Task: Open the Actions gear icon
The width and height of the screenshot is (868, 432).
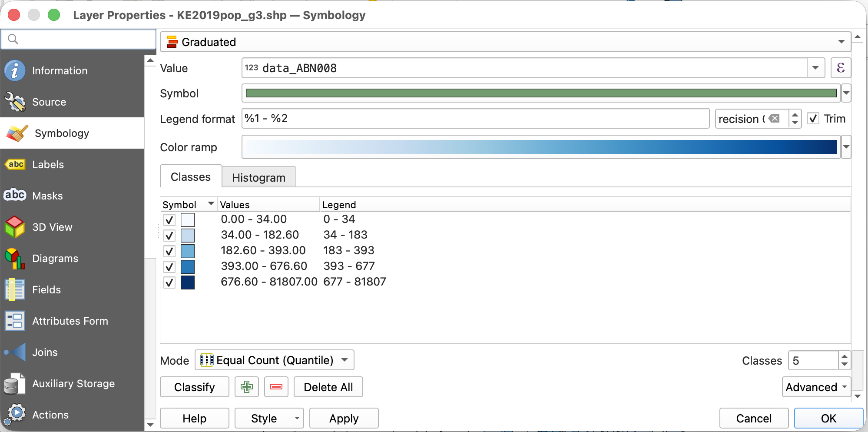Action: (15, 414)
